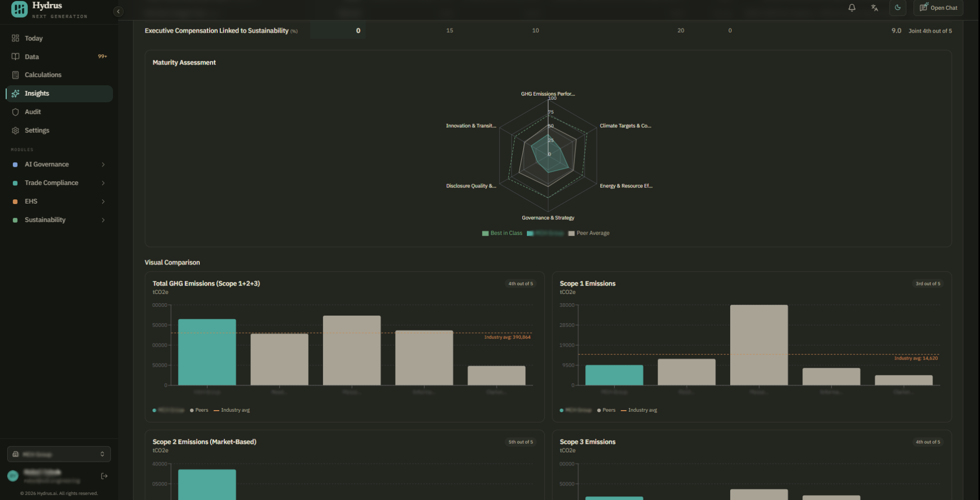The image size is (980, 500).
Task: Click the teal bar in Total GHG Emissions chart
Action: pyautogui.click(x=207, y=352)
